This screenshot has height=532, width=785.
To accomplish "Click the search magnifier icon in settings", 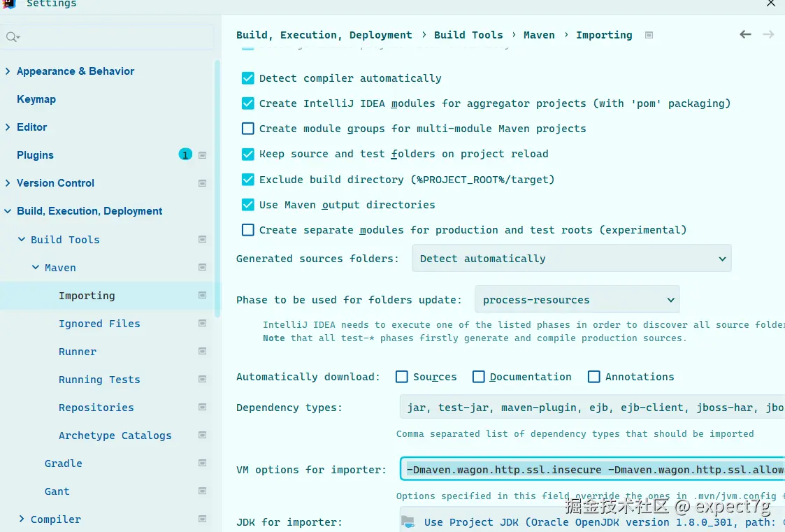I will click(x=12, y=37).
